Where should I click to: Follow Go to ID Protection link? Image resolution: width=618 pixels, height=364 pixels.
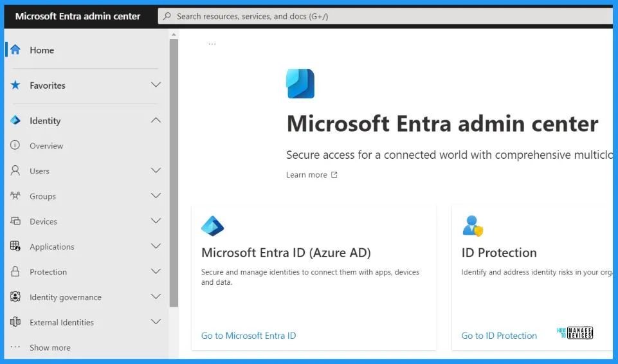click(x=499, y=336)
